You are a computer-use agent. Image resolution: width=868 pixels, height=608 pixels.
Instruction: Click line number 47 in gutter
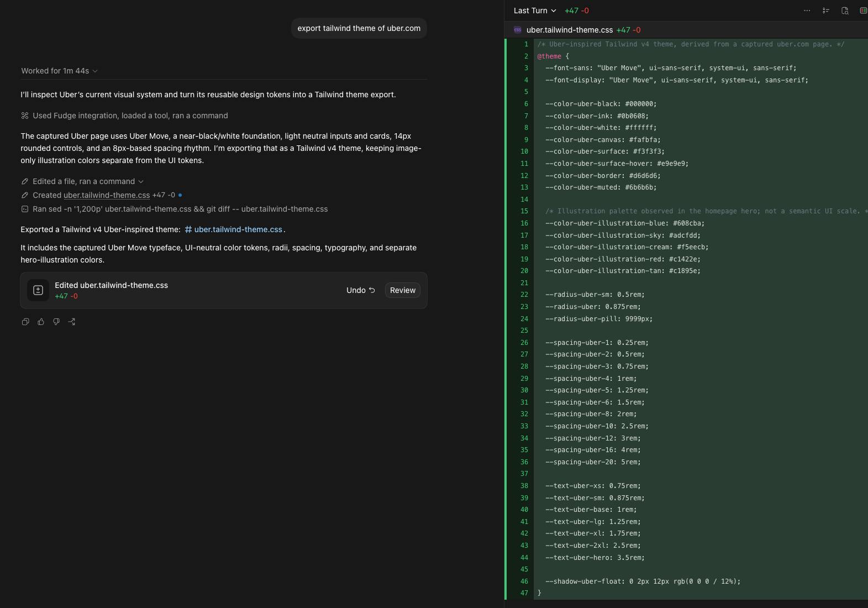[x=524, y=593]
